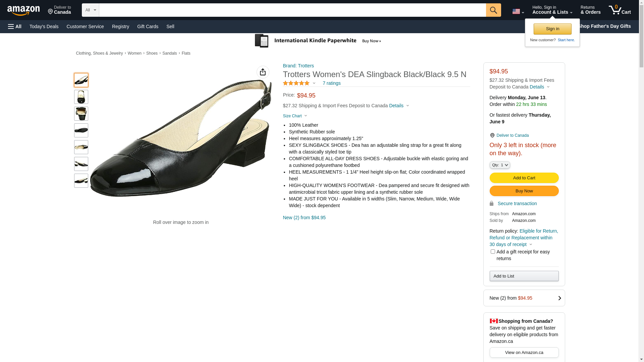644x362 pixels.
Task: Click the Amazon logo
Action: click(x=23, y=10)
